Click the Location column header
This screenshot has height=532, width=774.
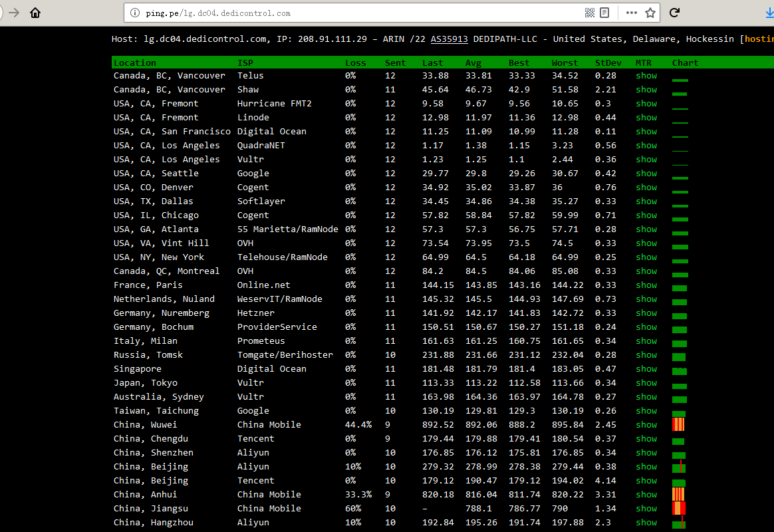(x=135, y=63)
